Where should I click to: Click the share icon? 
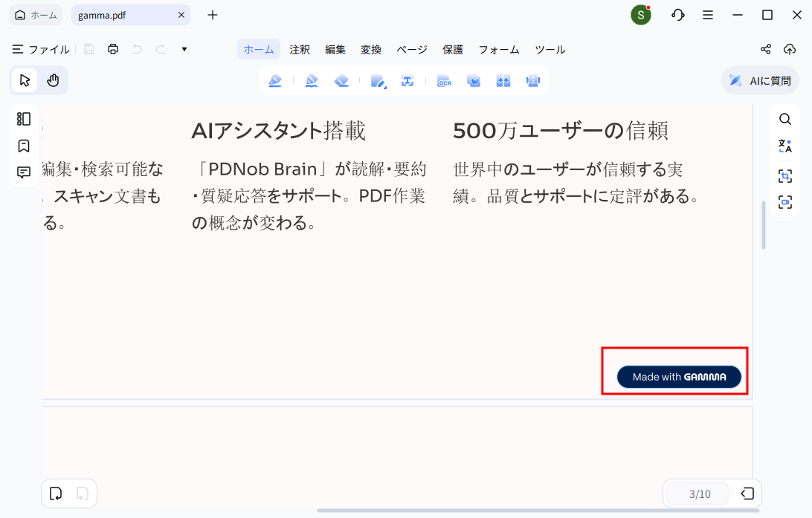766,50
